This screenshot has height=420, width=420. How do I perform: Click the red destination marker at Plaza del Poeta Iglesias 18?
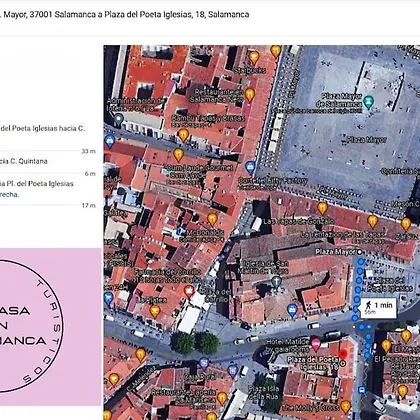click(x=343, y=354)
